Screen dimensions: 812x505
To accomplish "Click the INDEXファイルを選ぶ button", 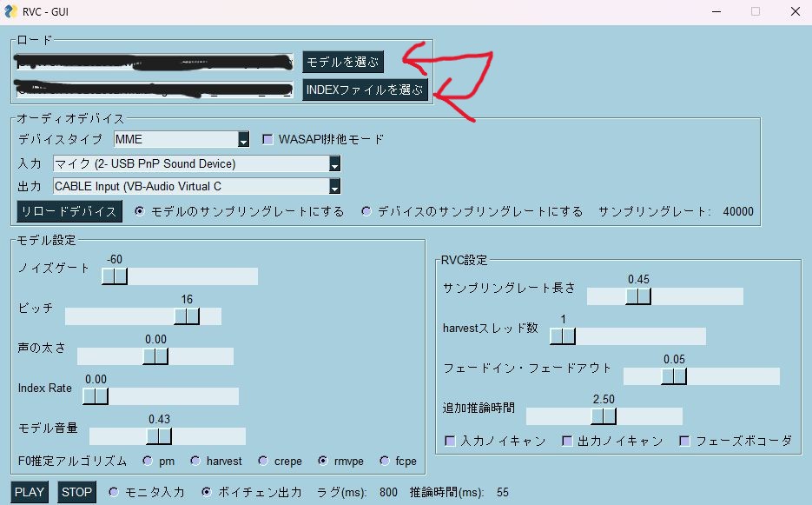I will 365,90.
